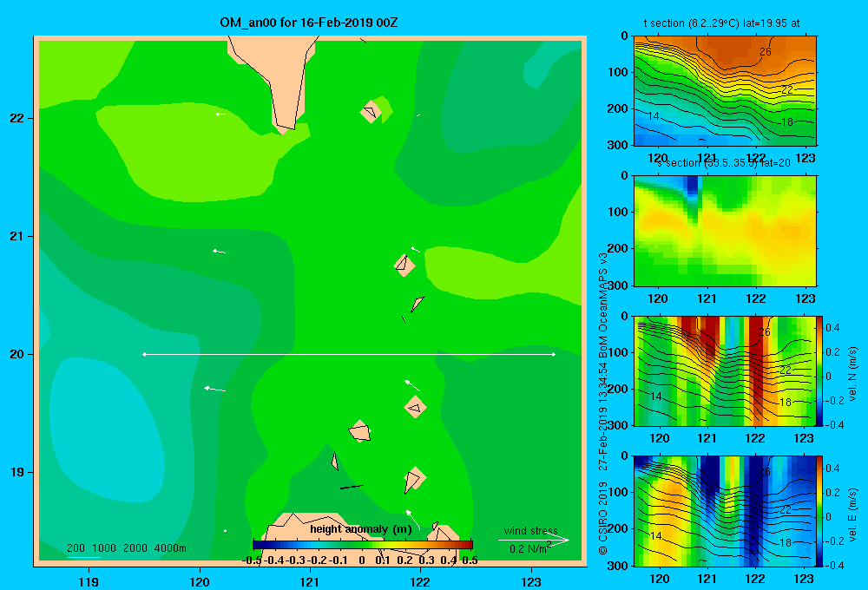The width and height of the screenshot is (868, 590).
Task: Click the 'vel. E (m/s)' color scale bar
Action: coord(819,511)
